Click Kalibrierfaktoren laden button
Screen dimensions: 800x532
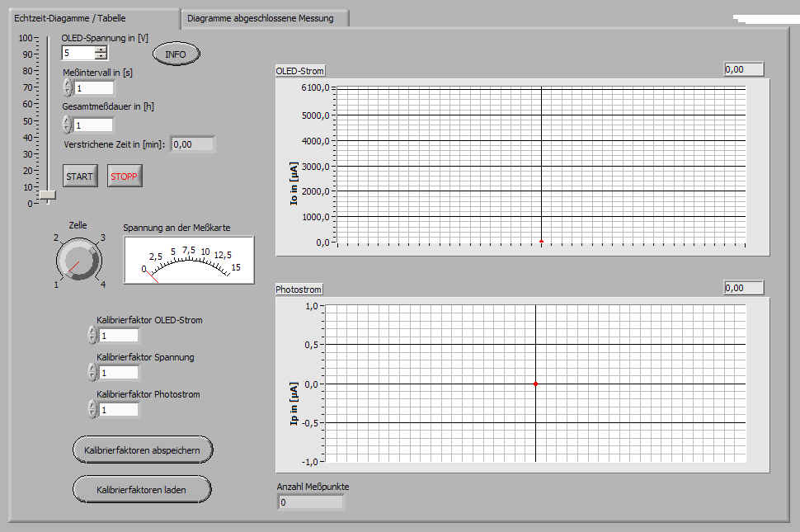point(141,489)
